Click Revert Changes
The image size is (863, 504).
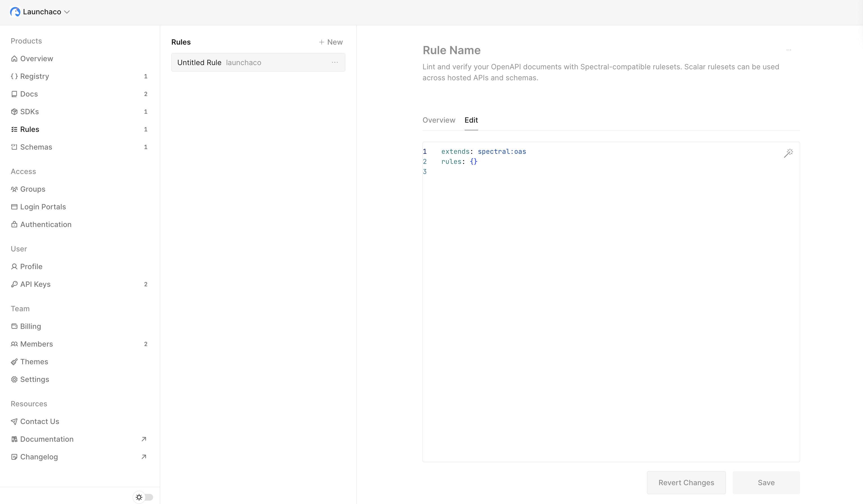tap(686, 482)
